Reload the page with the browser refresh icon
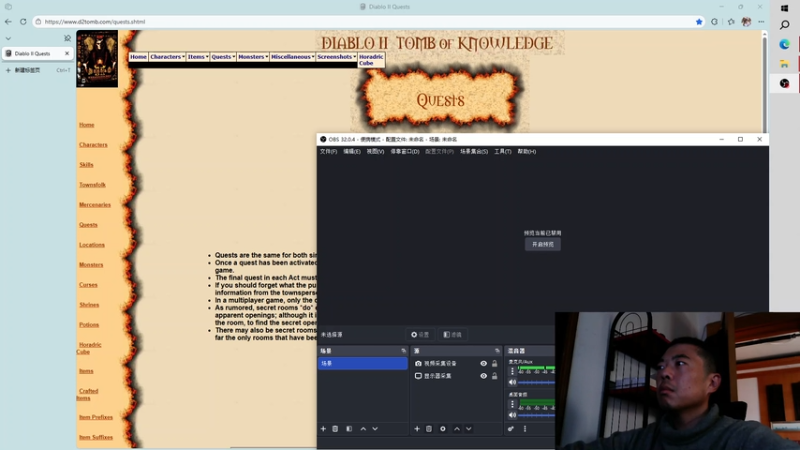Screen dimensions: 800x450 point(23,22)
